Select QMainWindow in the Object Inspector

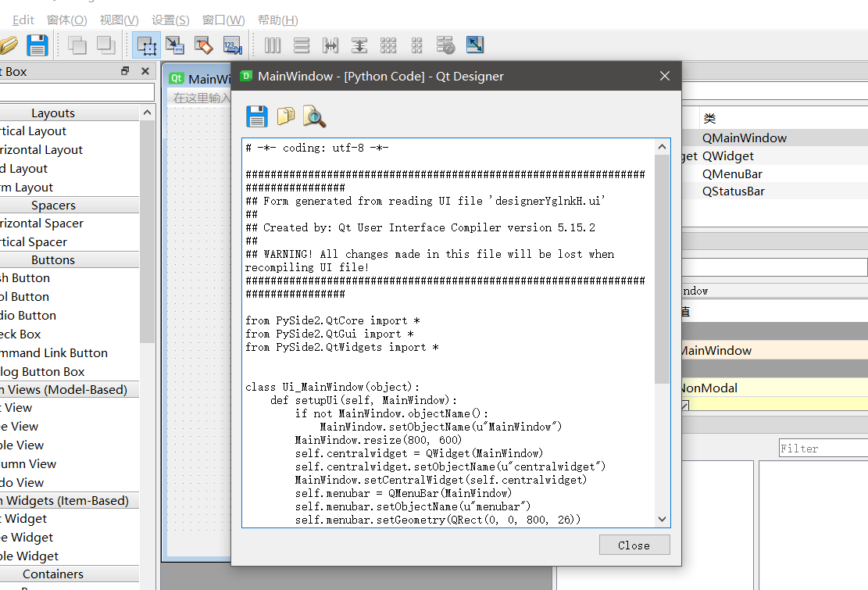tap(774, 138)
